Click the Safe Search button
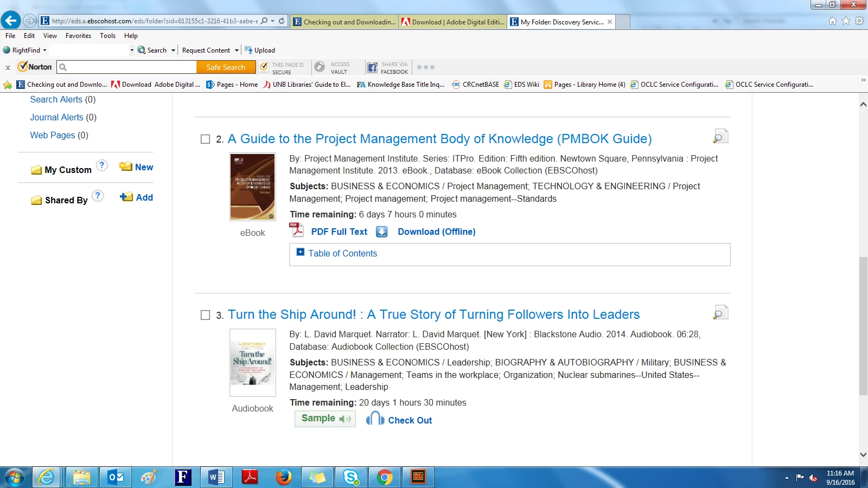This screenshot has width=868, height=488. point(226,67)
